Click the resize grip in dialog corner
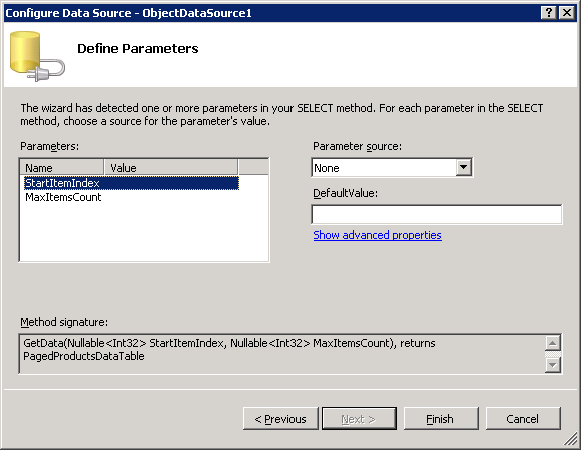The width and height of the screenshot is (581, 450). click(571, 440)
